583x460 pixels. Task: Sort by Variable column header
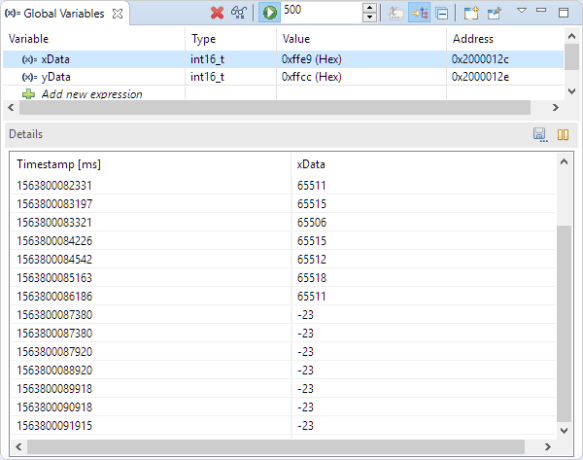94,39
